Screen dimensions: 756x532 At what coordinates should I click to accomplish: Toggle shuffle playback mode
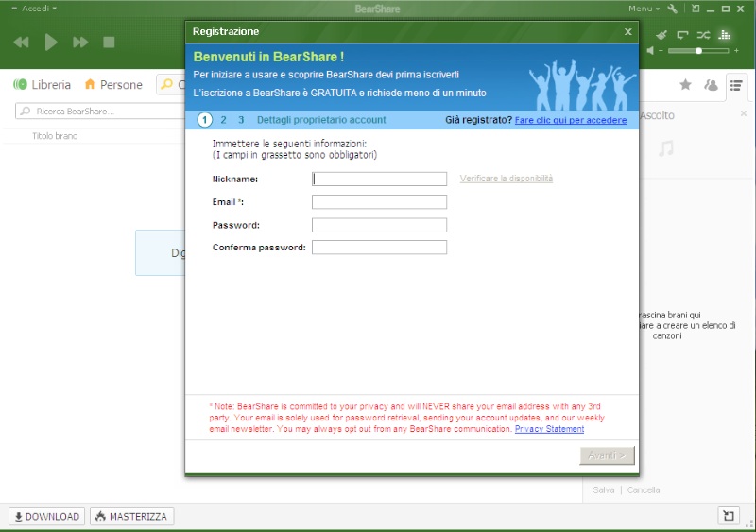[x=703, y=35]
